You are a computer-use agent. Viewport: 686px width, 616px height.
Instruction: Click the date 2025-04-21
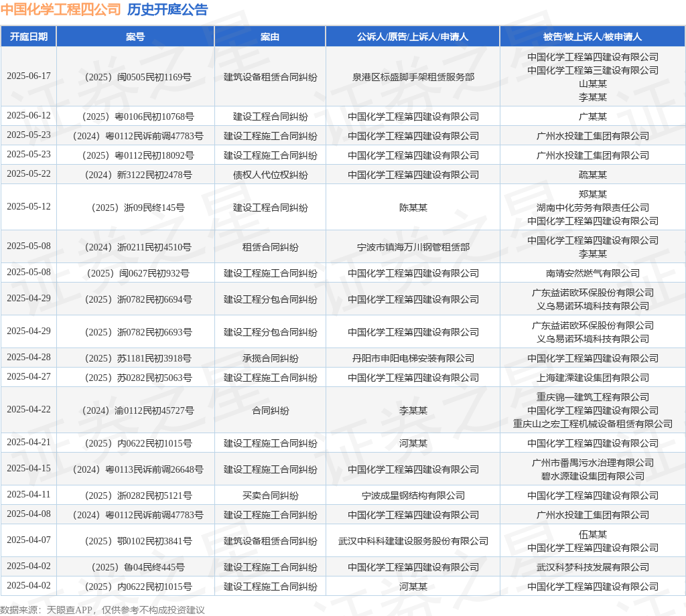pos(29,443)
